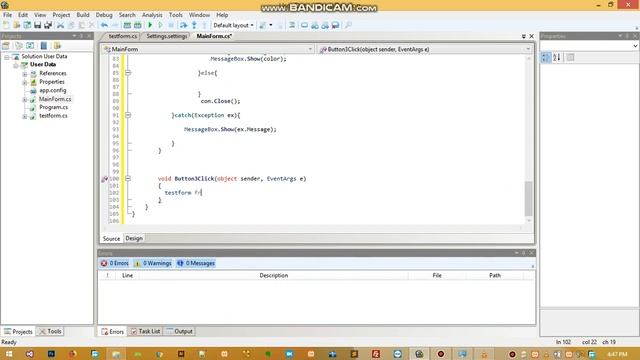Viewport: 640px width, 360px height.
Task: Open the Build menu
Action: pos(83,15)
